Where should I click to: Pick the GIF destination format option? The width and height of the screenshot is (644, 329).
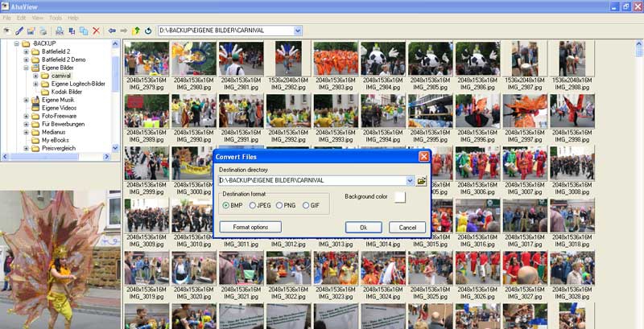pyautogui.click(x=305, y=206)
